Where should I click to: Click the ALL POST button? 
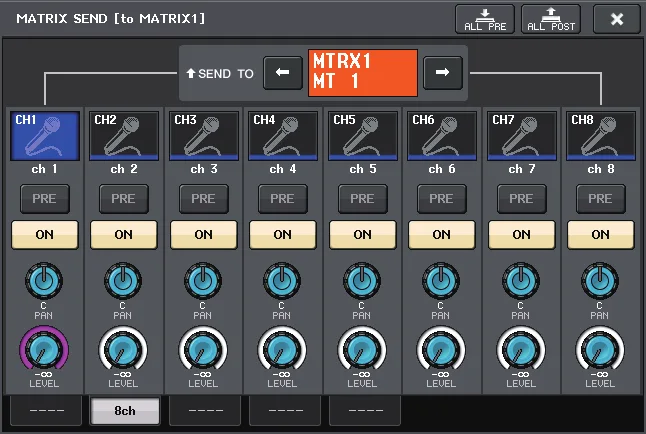tap(551, 19)
